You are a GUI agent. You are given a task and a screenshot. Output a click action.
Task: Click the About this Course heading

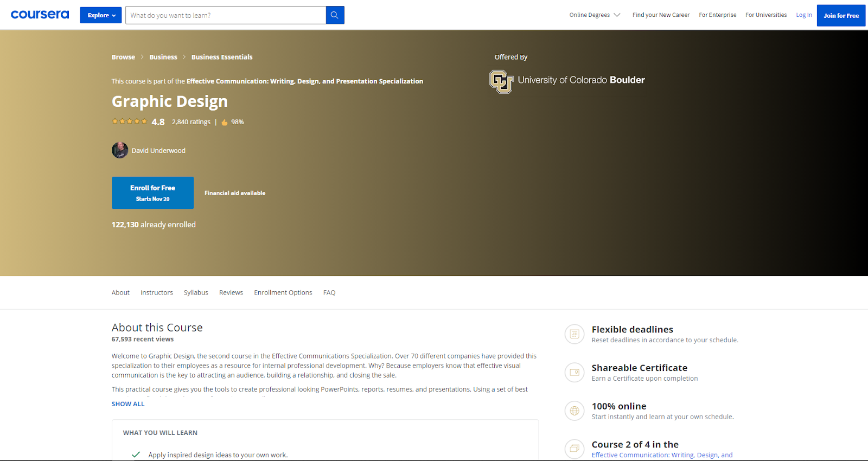click(157, 328)
